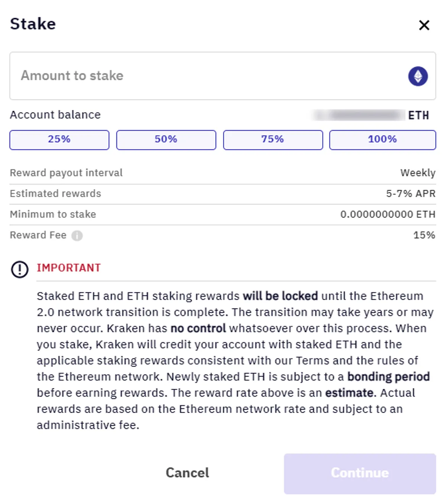The width and height of the screenshot is (446, 504).
Task: Cancel the staking dialog
Action: click(x=187, y=473)
